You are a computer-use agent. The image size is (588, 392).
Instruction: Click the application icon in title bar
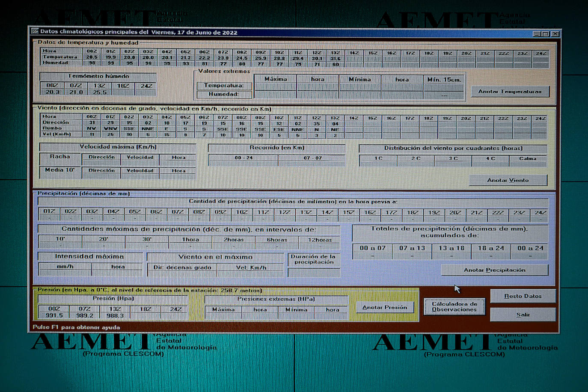point(35,32)
